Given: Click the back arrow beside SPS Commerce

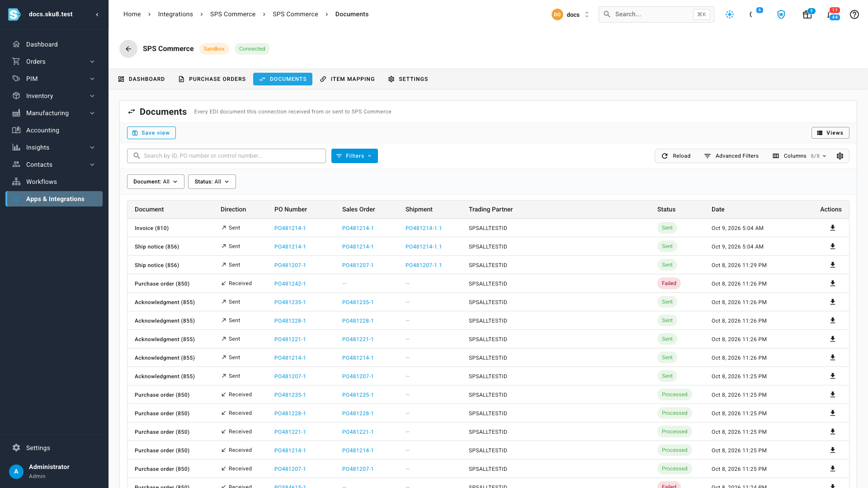Looking at the screenshot, I should (128, 49).
